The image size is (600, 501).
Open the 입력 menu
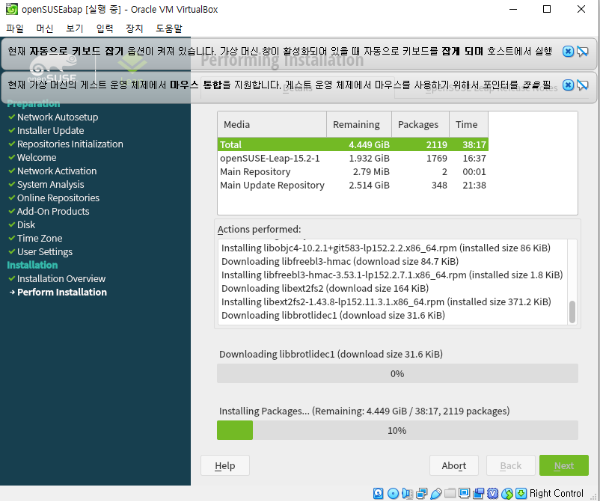coord(104,28)
